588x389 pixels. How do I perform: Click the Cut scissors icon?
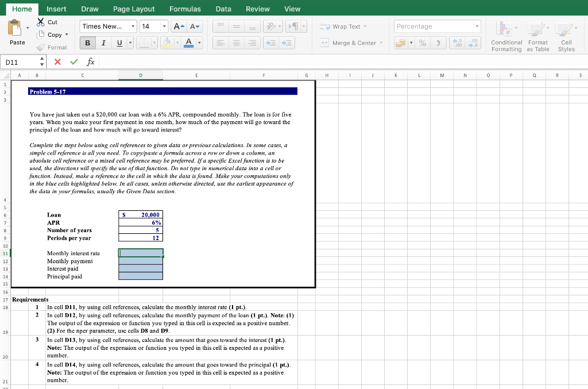coord(40,22)
